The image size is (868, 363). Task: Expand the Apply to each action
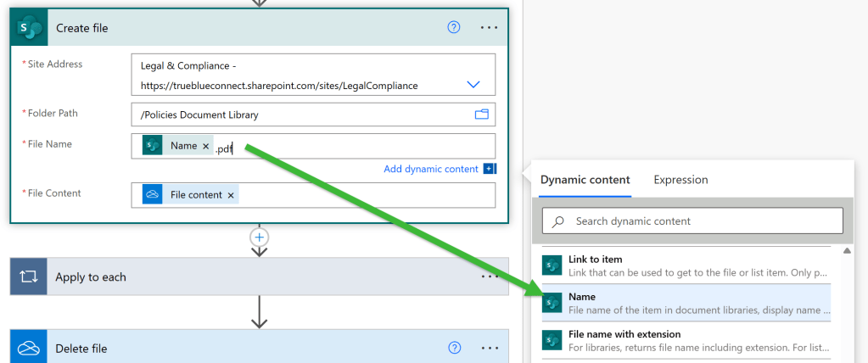pos(259,276)
